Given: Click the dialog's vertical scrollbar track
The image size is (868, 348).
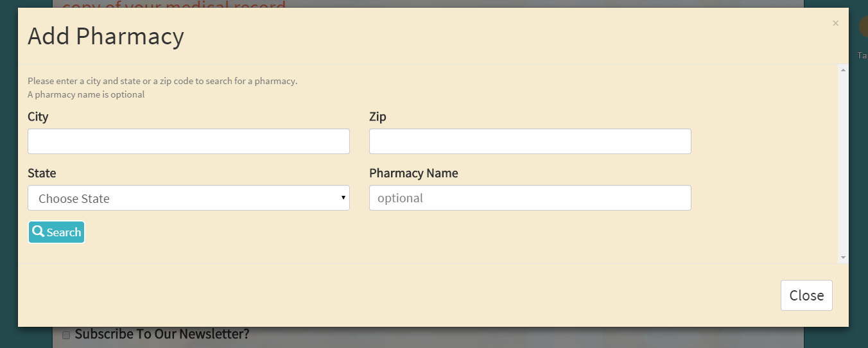Looking at the screenshot, I should (x=843, y=161).
